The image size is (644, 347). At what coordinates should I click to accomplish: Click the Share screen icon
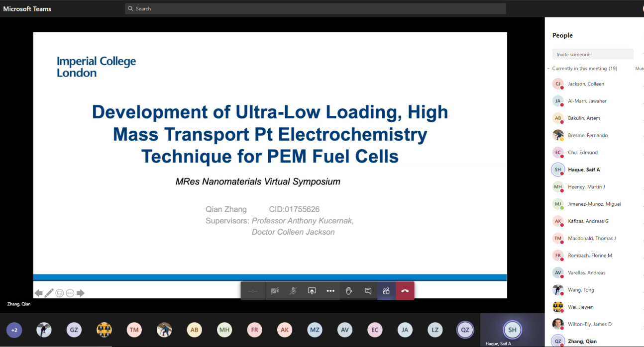click(x=312, y=291)
